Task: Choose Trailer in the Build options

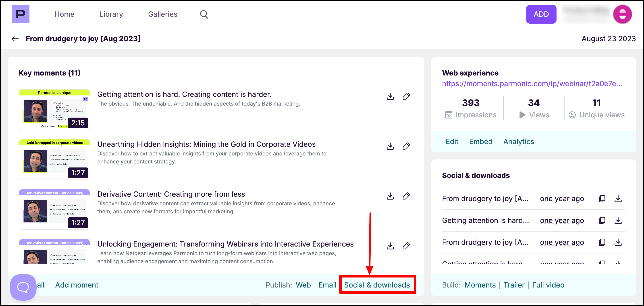Action: (x=514, y=285)
